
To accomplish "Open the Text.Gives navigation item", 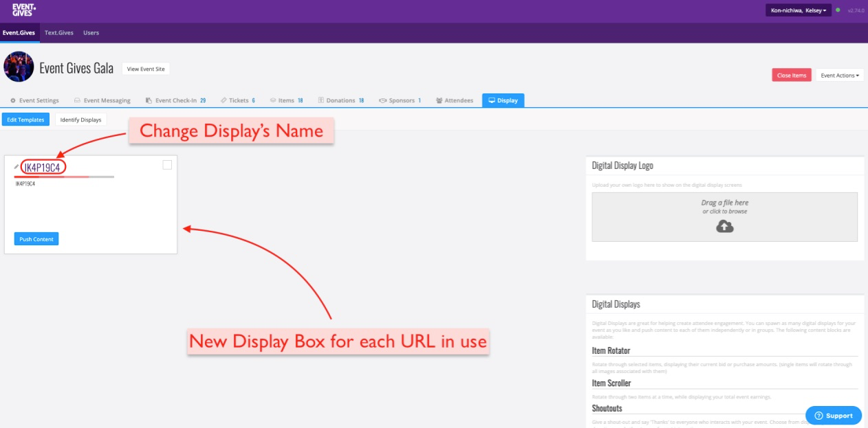I will tap(59, 32).
